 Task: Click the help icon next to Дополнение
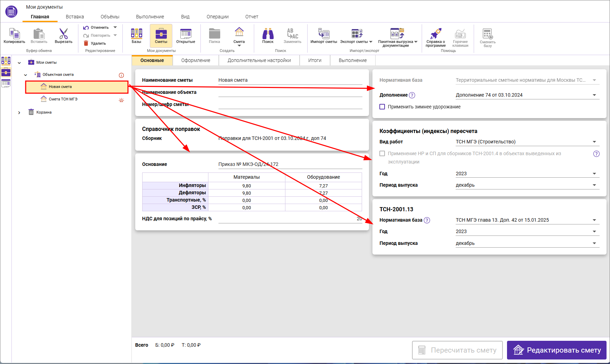pyautogui.click(x=412, y=95)
